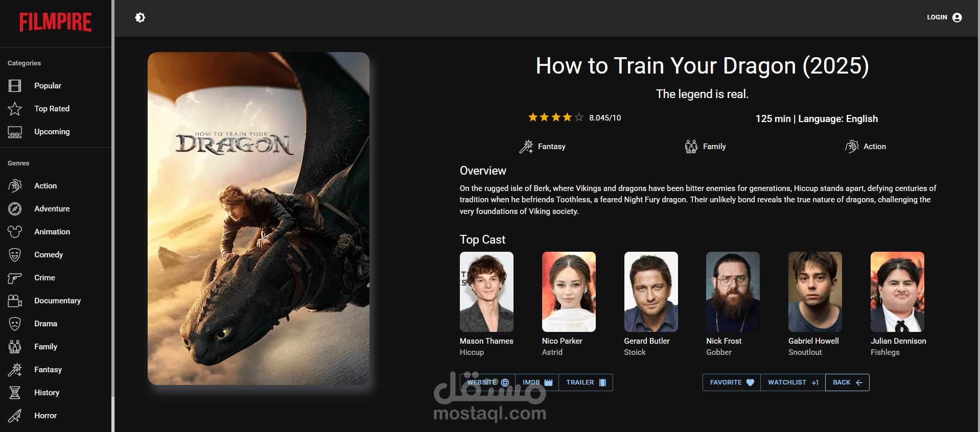Open Upcoming category
This screenshot has width=980, height=432.
click(x=56, y=132)
